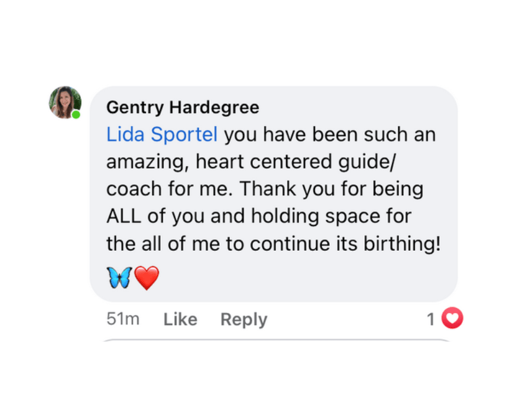Click the Lida Sportel mention link
Screen dimensions: 532x414
162,135
